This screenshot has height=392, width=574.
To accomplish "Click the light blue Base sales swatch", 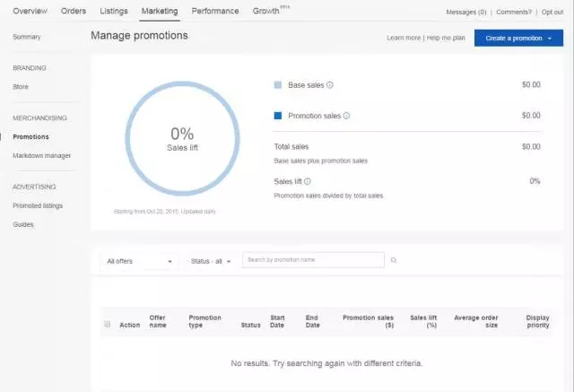I will (x=278, y=85).
